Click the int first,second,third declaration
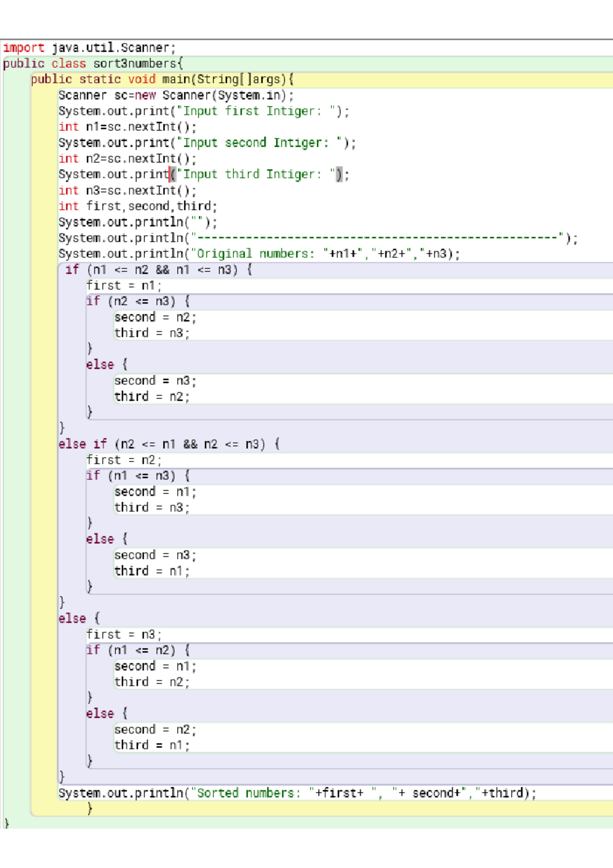Viewport: 613px width, 868px height. coord(138,207)
